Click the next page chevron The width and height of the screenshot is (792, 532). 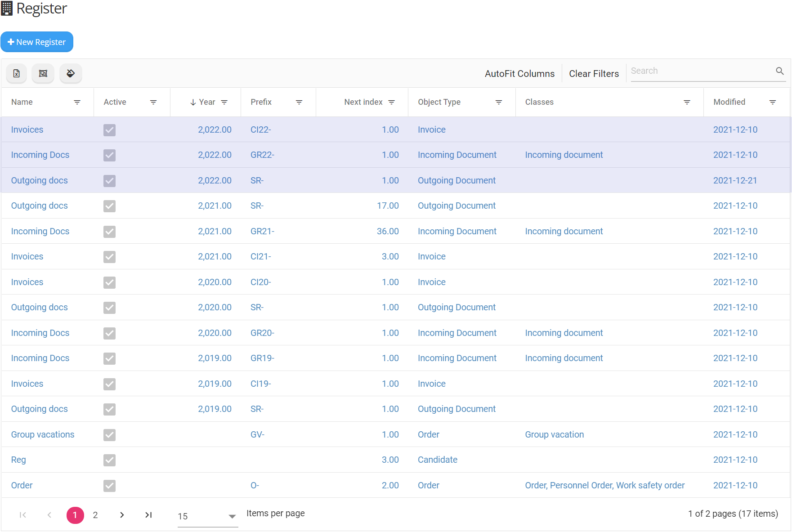(x=121, y=515)
